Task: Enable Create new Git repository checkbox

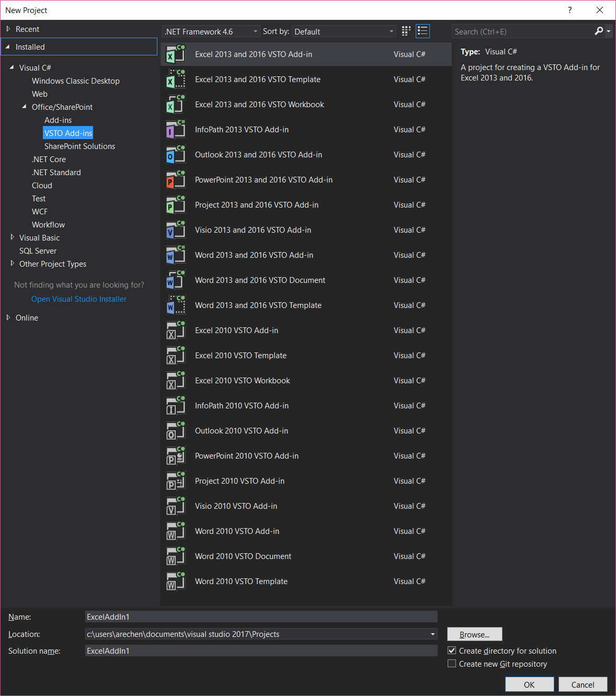Action: (452, 664)
